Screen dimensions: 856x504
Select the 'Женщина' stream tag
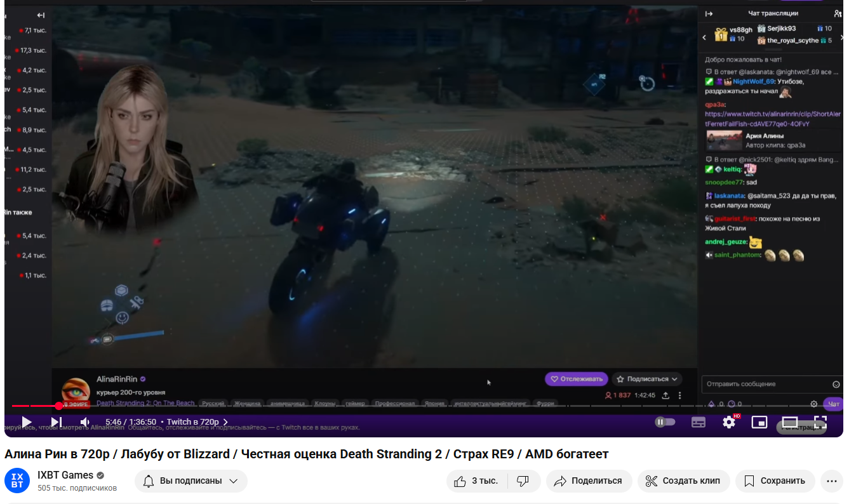point(247,403)
